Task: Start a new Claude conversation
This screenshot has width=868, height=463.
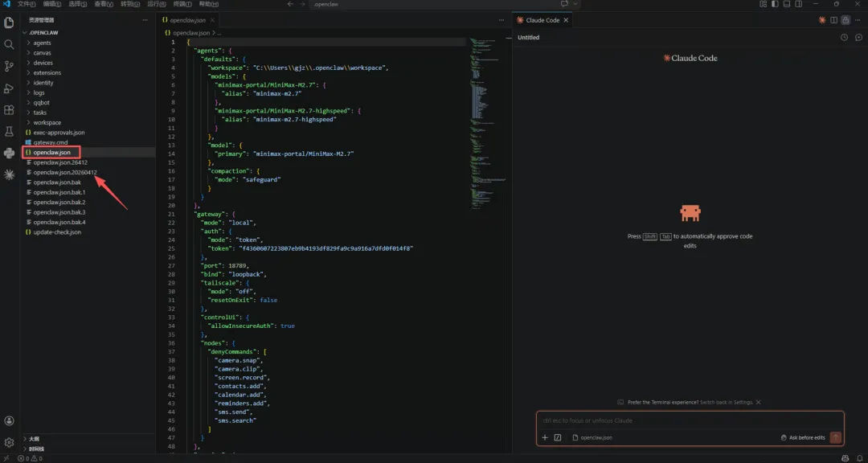Action: click(858, 38)
